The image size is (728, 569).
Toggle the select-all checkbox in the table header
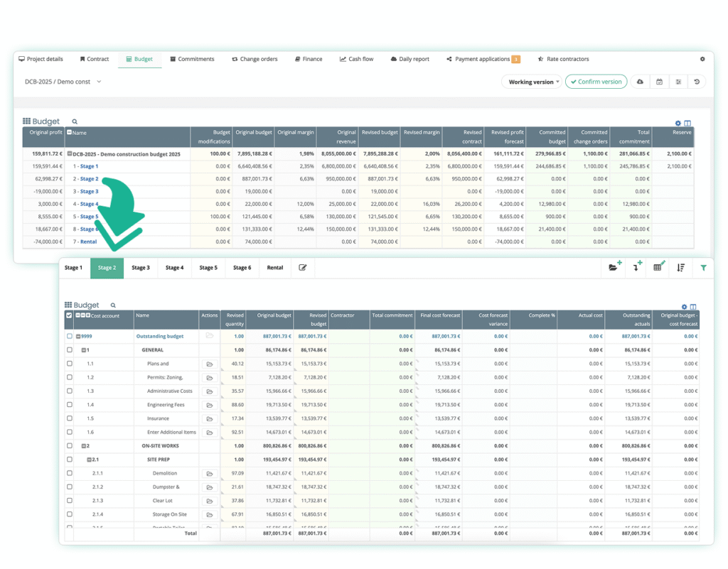[x=69, y=315]
